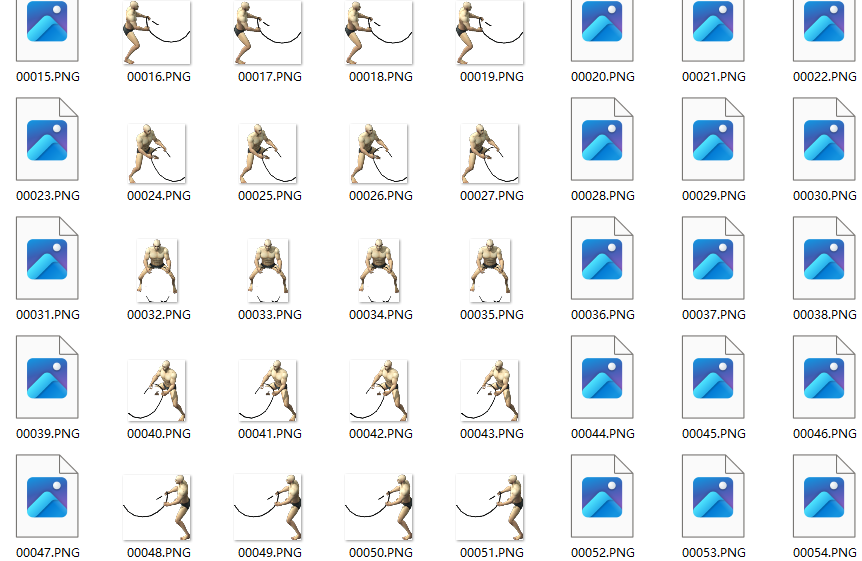This screenshot has width=862, height=561.
Task: Select the 00031.PNG image file icon
Action: (x=47, y=261)
